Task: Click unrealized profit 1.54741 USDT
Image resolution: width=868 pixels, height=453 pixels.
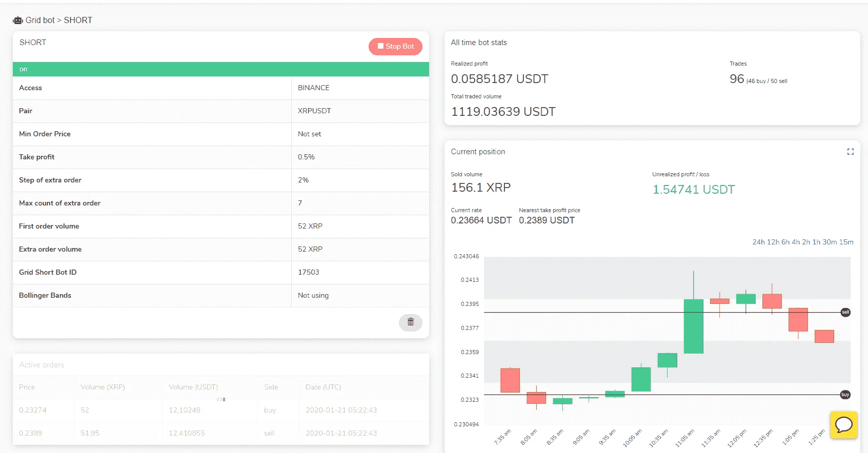Action: click(x=693, y=190)
